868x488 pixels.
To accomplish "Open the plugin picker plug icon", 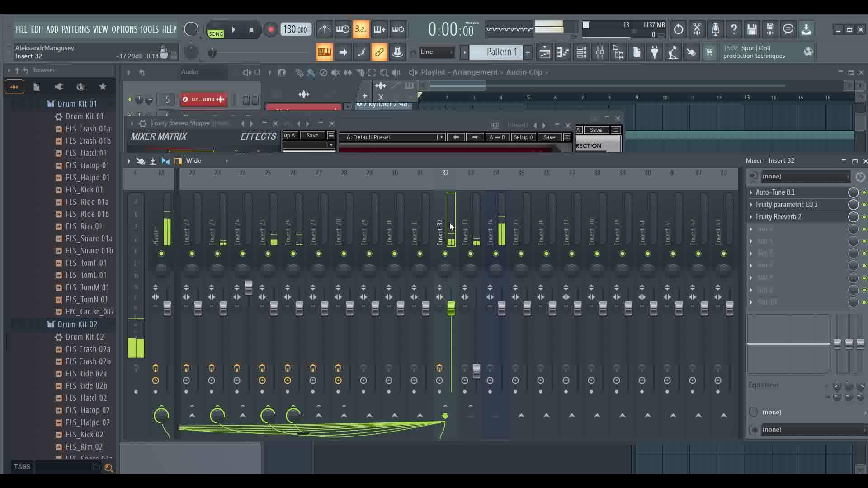I will pyautogui.click(x=654, y=52).
